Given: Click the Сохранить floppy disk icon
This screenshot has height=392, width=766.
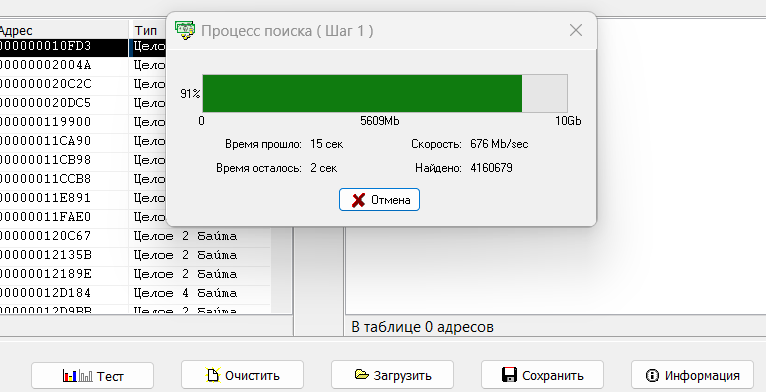Looking at the screenshot, I should (509, 375).
